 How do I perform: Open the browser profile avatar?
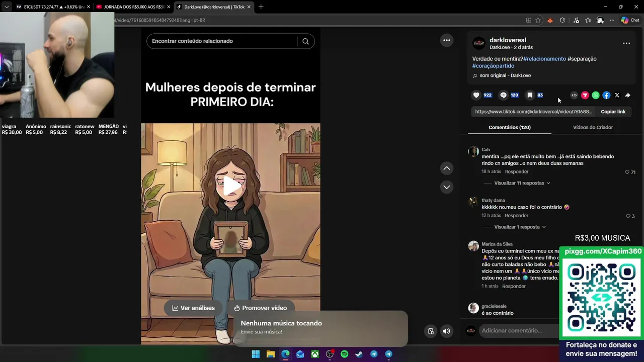[600, 20]
